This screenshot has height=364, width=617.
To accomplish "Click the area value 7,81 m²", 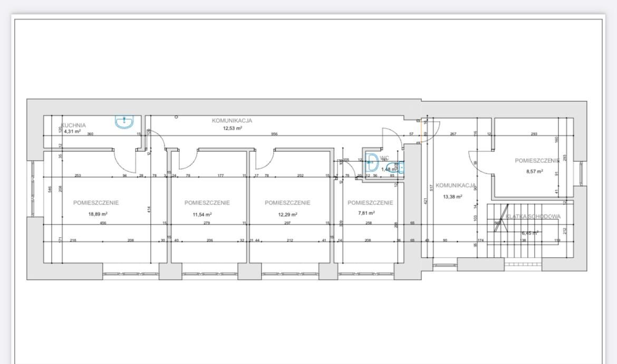I will click(x=367, y=213).
